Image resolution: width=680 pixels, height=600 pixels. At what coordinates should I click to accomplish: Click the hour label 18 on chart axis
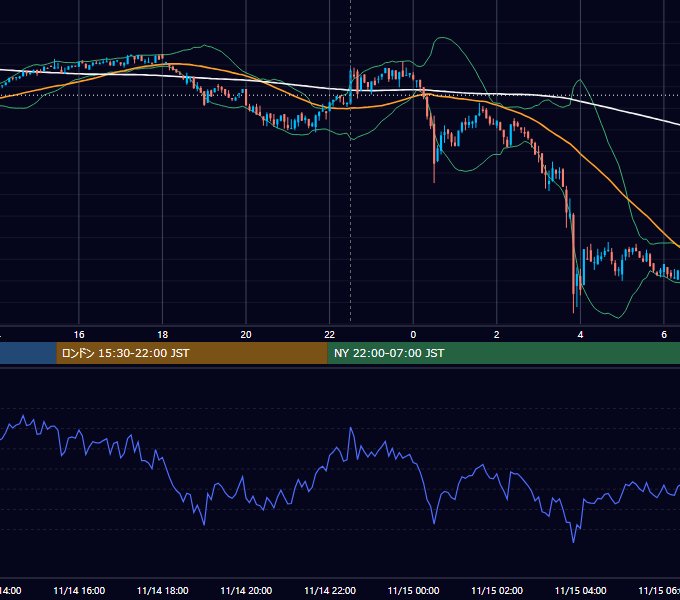[163, 335]
